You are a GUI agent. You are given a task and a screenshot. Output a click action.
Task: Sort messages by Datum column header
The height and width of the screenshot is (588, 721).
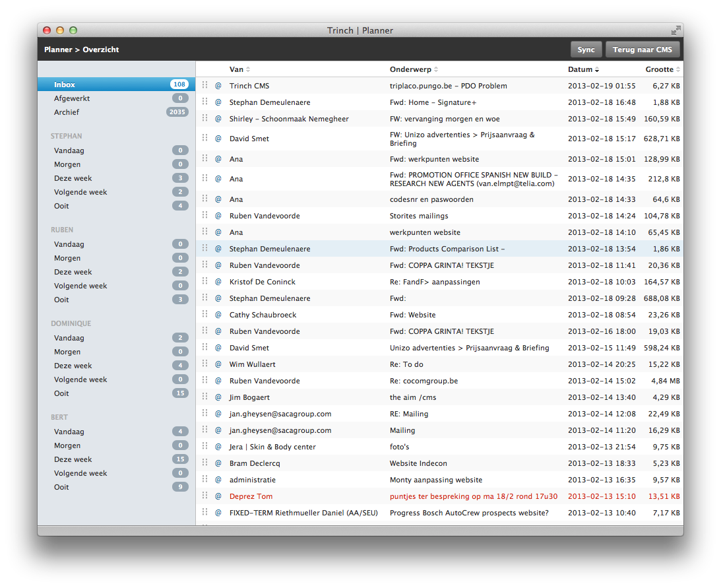[x=583, y=69]
